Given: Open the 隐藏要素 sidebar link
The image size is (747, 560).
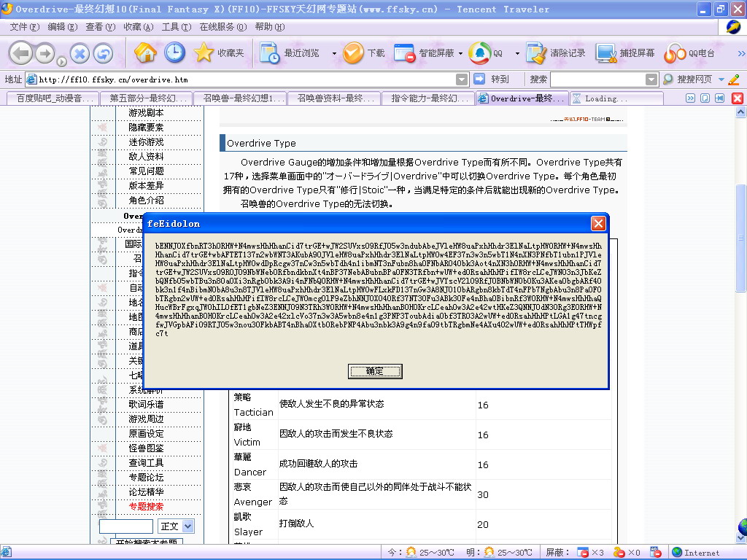Looking at the screenshot, I should [146, 127].
